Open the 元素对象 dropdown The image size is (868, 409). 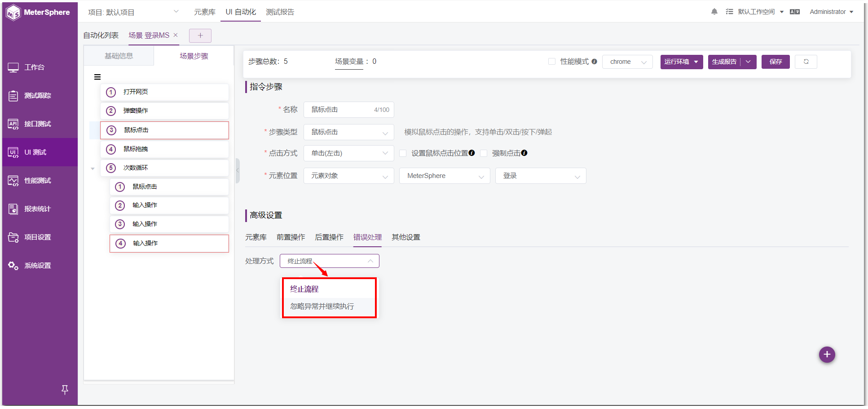tap(349, 176)
